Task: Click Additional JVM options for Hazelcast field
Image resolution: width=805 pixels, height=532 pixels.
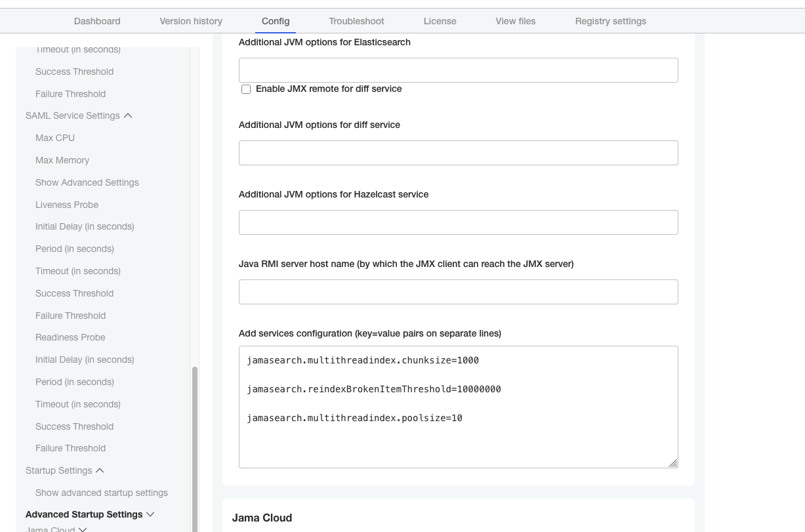Action: [458, 222]
